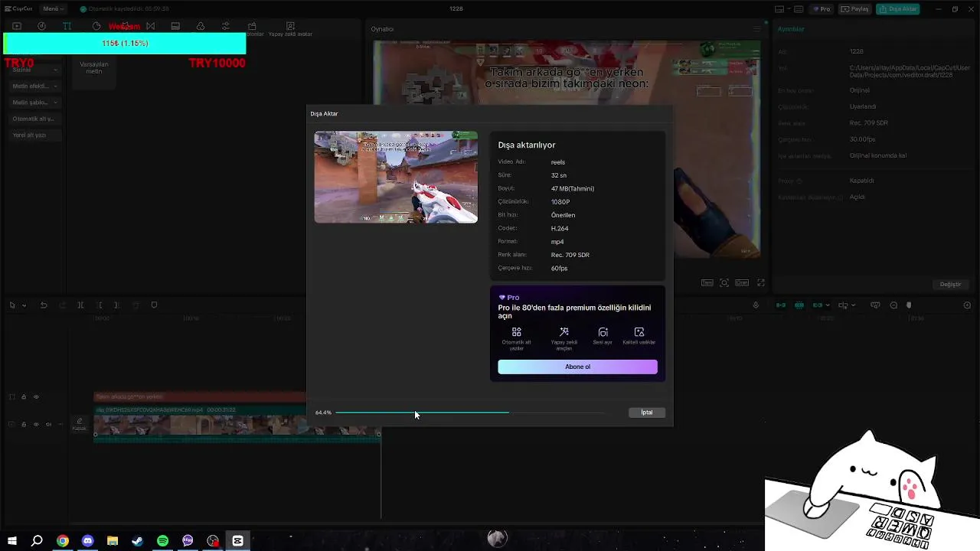Expand the Metin efekti sidebar section
The width and height of the screenshot is (980, 551).
click(34, 86)
